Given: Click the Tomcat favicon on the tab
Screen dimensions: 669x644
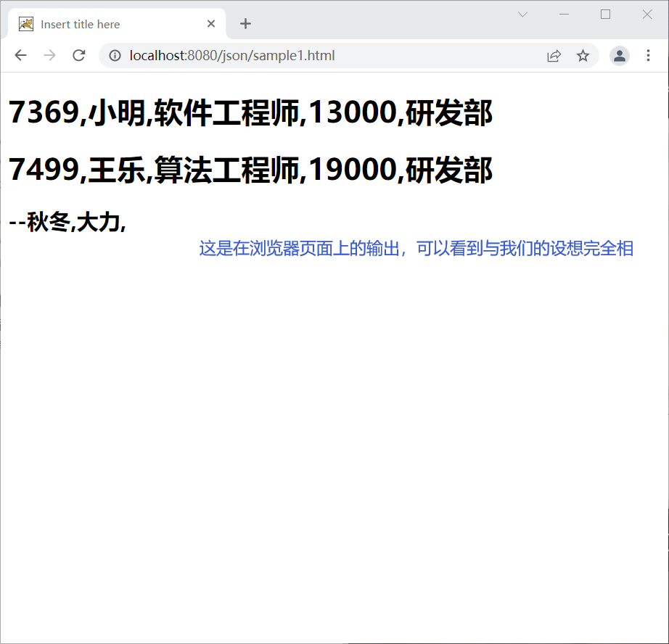Looking at the screenshot, I should pyautogui.click(x=26, y=25).
